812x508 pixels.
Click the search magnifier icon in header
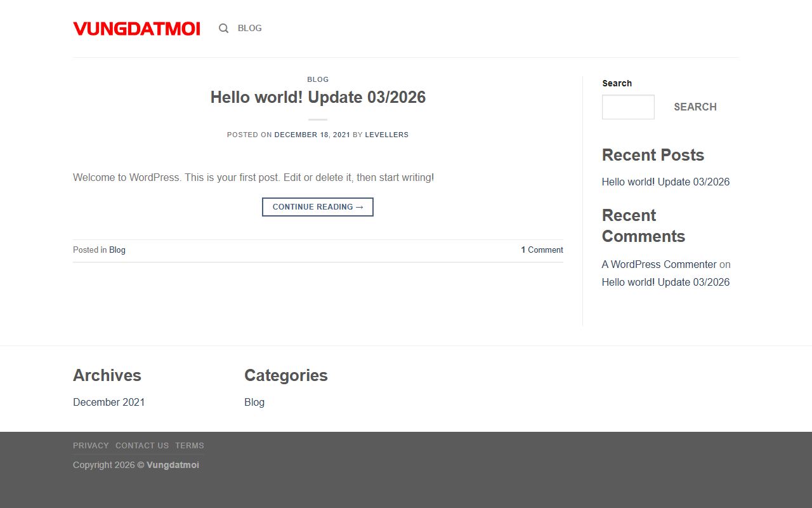tap(223, 28)
